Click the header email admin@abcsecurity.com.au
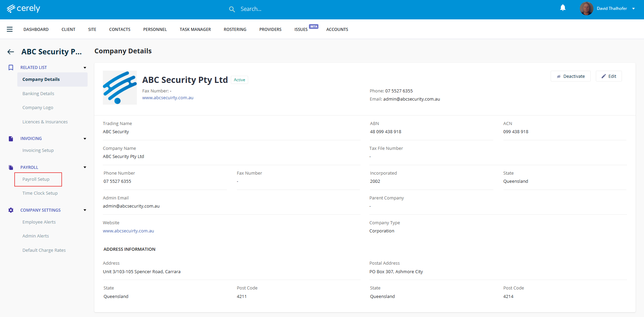 click(411, 99)
